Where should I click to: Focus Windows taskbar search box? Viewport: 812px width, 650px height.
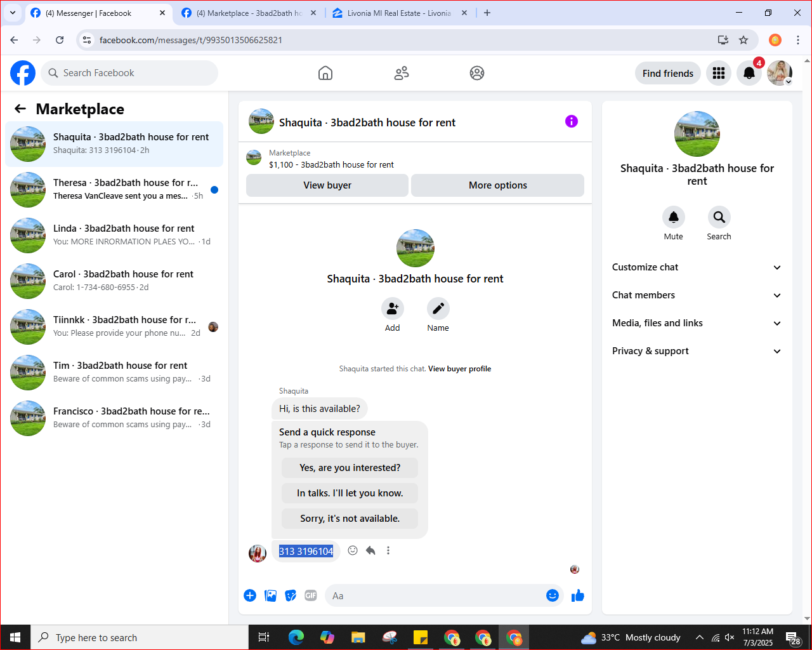tap(140, 637)
